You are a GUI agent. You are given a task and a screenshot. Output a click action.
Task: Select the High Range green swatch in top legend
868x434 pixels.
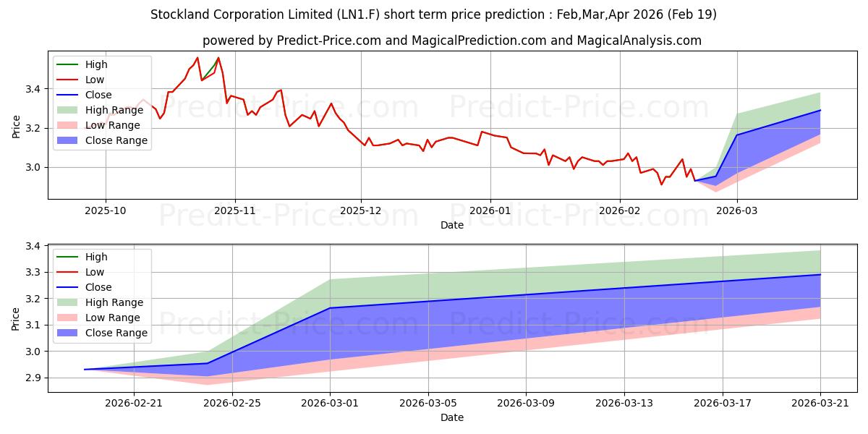coord(69,110)
